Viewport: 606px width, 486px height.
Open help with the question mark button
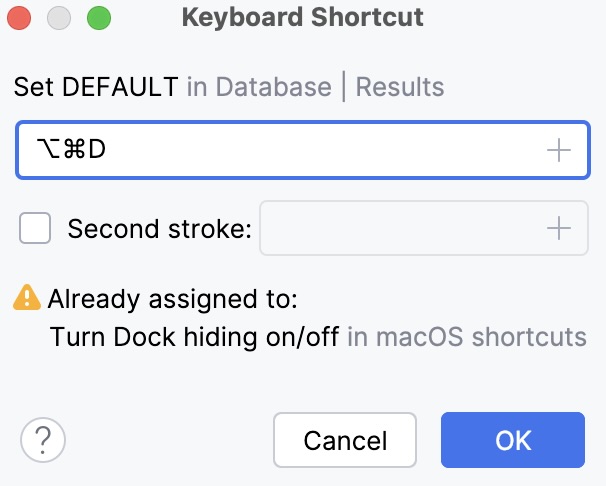pyautogui.click(x=43, y=440)
